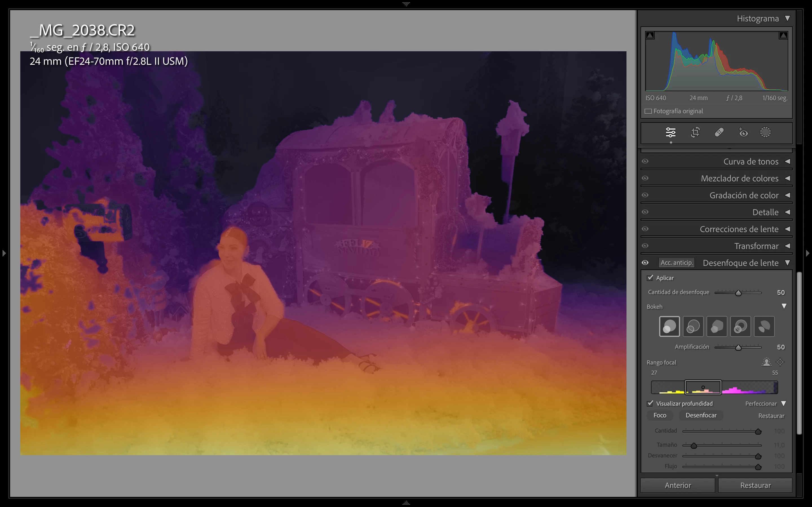Expand the Correcciones de lente panel
The width and height of the screenshot is (812, 507).
pos(787,229)
